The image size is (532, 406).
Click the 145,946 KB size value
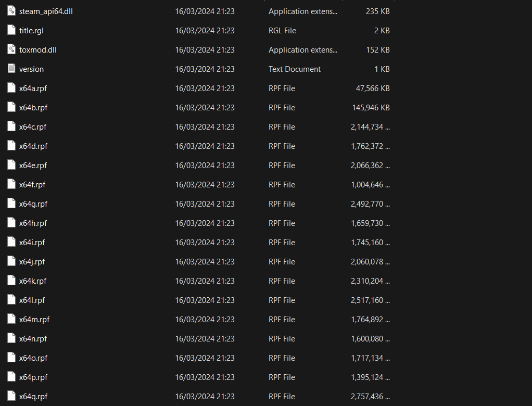(371, 108)
